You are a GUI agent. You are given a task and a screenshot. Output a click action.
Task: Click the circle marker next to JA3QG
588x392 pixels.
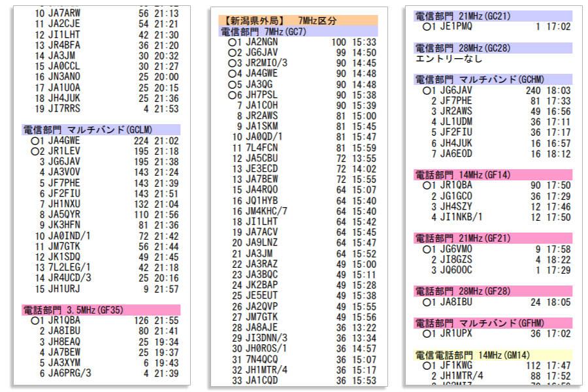[231, 85]
